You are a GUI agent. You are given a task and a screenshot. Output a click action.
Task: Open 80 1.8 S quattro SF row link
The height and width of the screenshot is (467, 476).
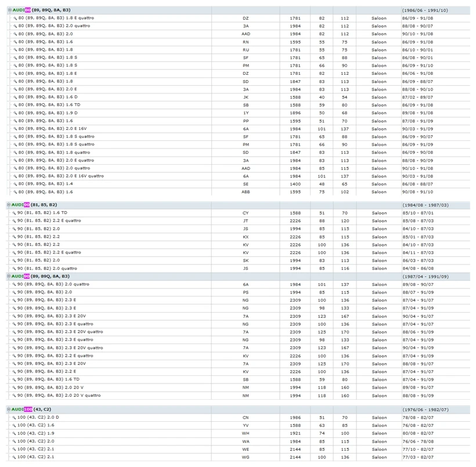(56, 136)
